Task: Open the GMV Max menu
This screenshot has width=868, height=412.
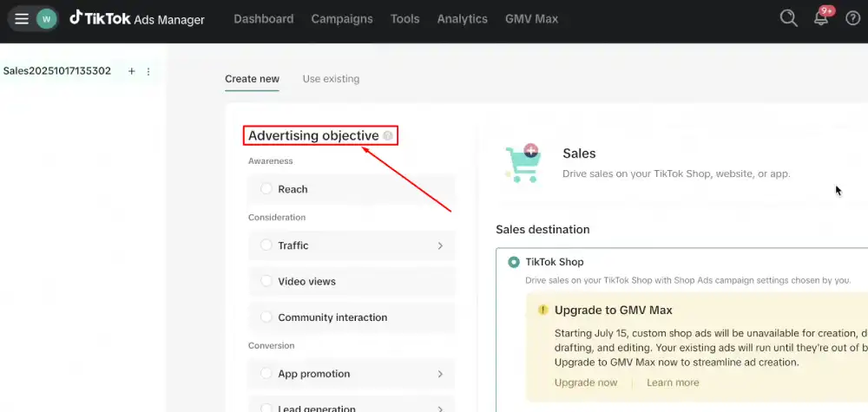Action: pyautogui.click(x=531, y=19)
